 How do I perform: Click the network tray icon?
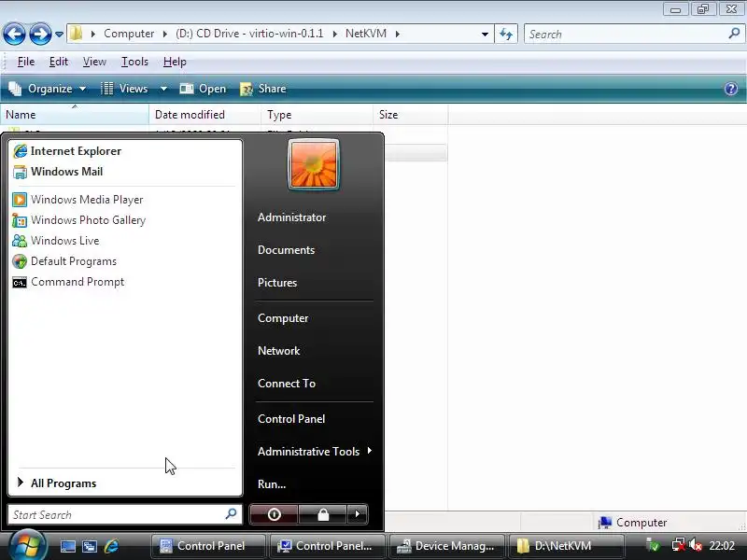pos(679,545)
